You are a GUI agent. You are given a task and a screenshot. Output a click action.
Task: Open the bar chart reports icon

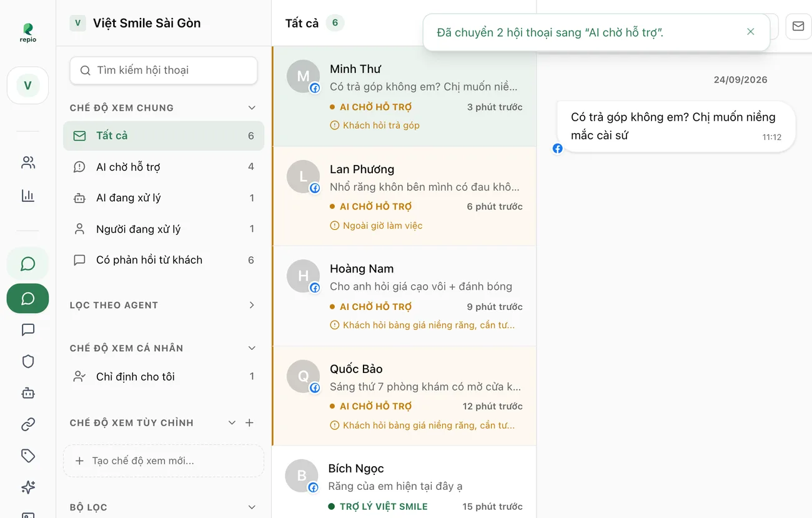pos(28,196)
